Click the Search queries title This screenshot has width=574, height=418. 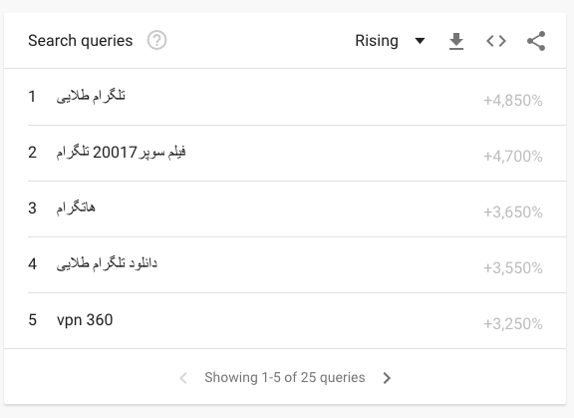(80, 41)
